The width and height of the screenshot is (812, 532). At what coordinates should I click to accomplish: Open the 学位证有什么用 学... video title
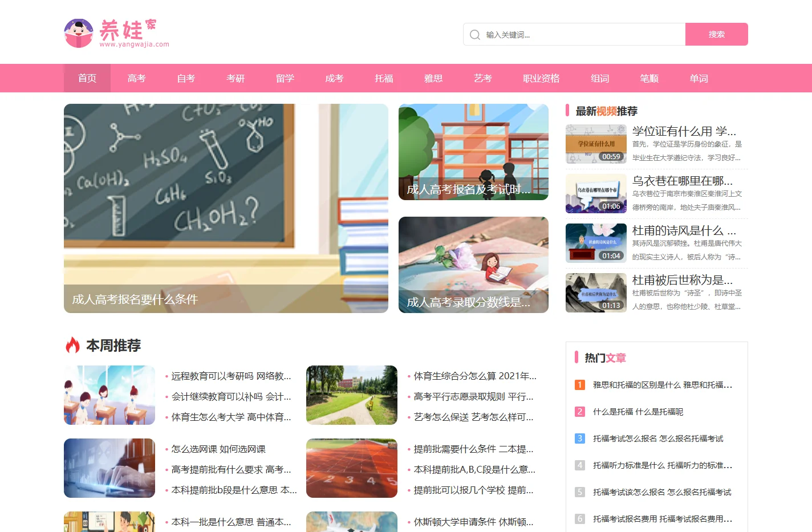coord(684,131)
